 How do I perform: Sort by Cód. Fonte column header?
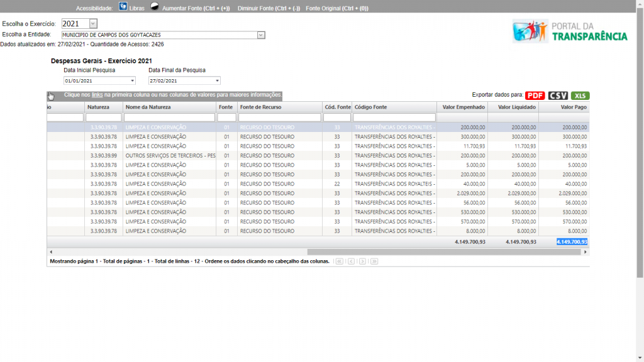337,107
